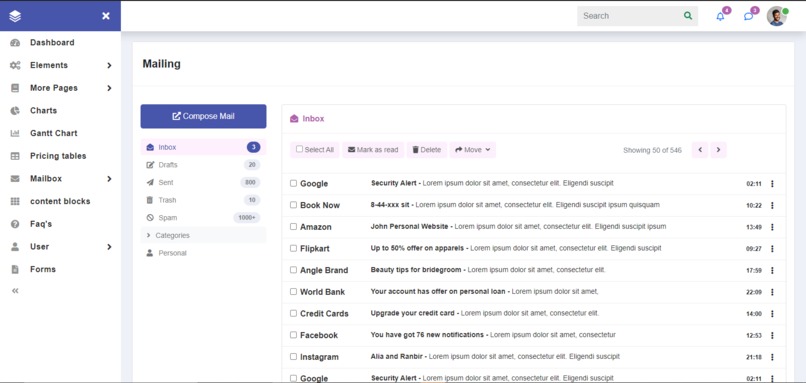
Task: Open options menu for Facebook email
Action: coord(772,335)
